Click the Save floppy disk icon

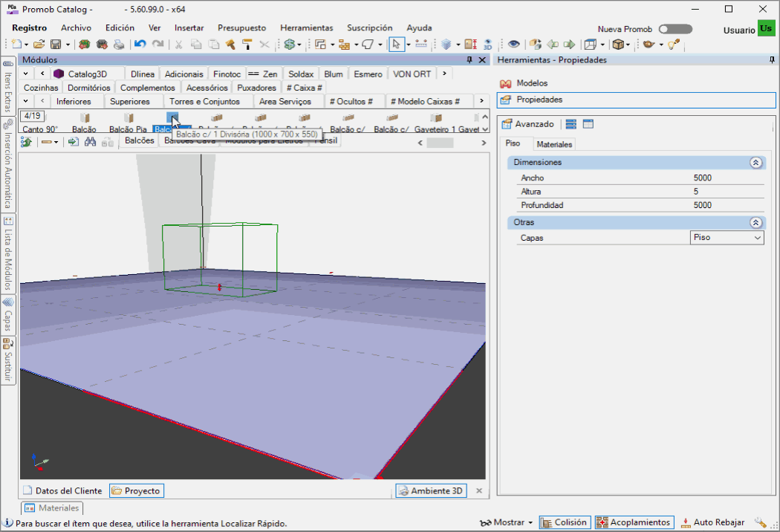(56, 45)
